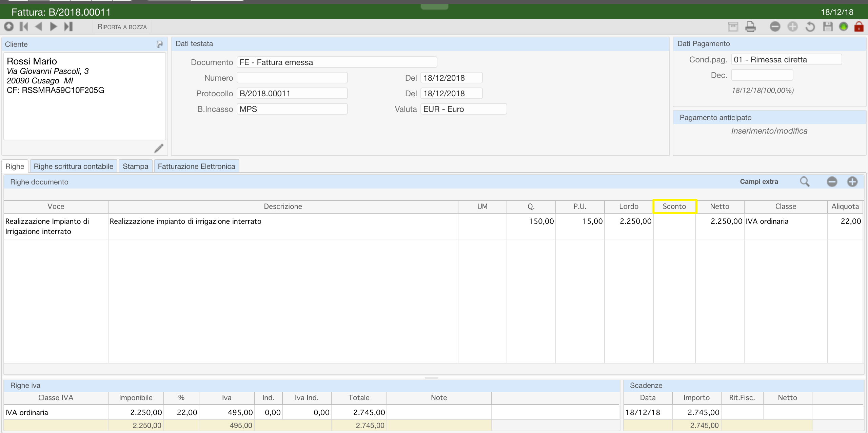Click the Aliquota column header
The width and height of the screenshot is (868, 433).
tap(845, 206)
